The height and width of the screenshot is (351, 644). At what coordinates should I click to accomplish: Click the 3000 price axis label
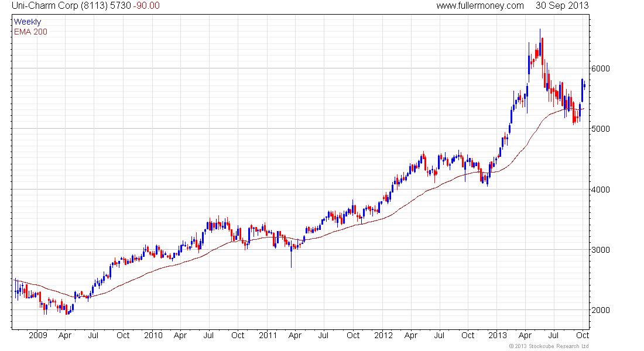pyautogui.click(x=601, y=250)
